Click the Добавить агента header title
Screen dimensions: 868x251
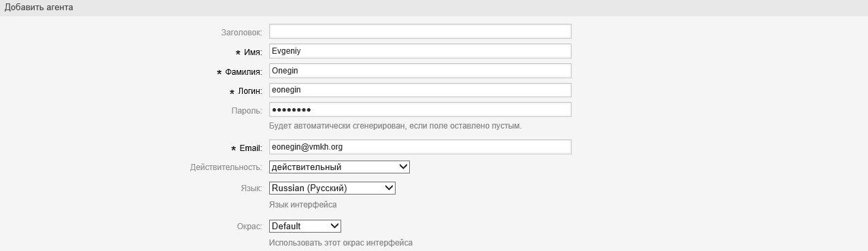39,7
